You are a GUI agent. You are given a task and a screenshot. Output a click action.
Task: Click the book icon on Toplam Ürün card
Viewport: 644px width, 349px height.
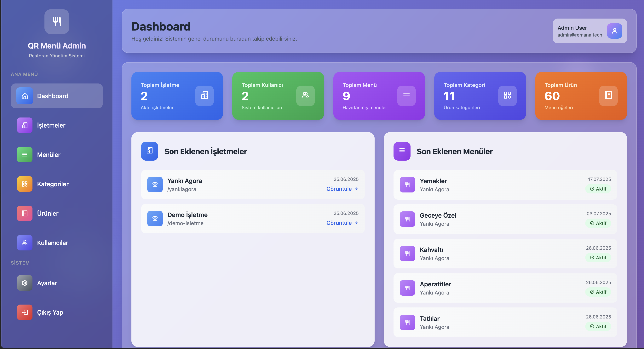point(608,95)
